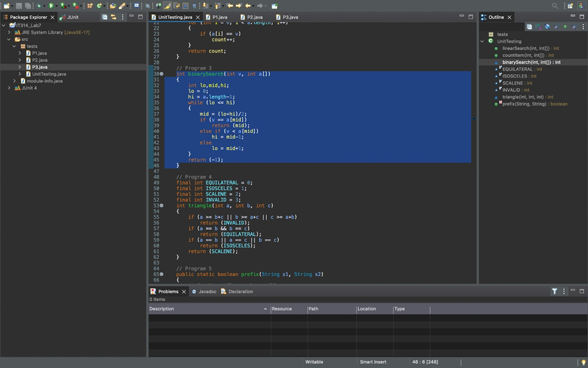Open the dropdown next to New button
The height and width of the screenshot is (368, 588).
point(12,6)
